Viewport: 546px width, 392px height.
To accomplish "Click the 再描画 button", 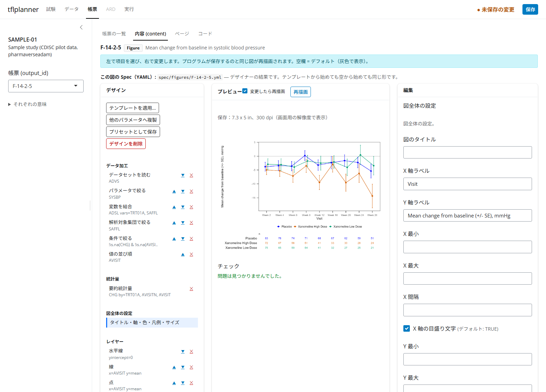I will [x=301, y=92].
